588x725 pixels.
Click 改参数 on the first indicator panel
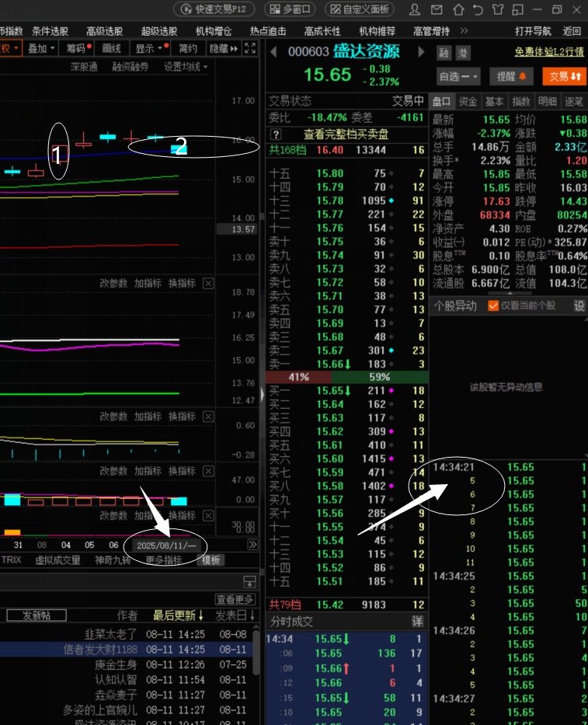coord(113,284)
